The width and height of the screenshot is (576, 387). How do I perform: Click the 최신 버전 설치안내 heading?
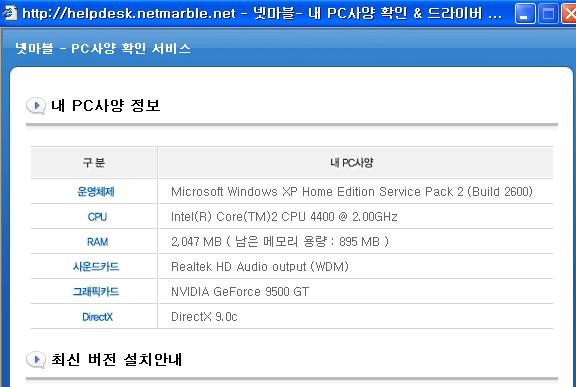(x=116, y=359)
